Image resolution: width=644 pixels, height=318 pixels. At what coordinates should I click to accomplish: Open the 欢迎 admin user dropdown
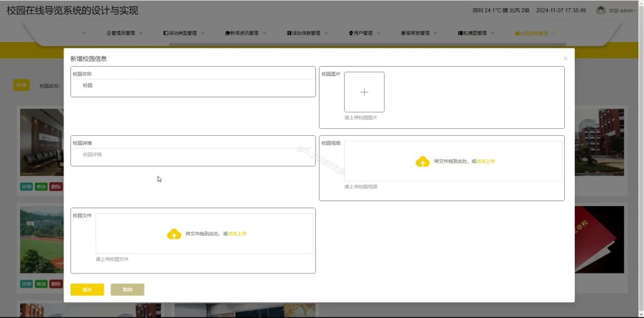[x=623, y=11]
